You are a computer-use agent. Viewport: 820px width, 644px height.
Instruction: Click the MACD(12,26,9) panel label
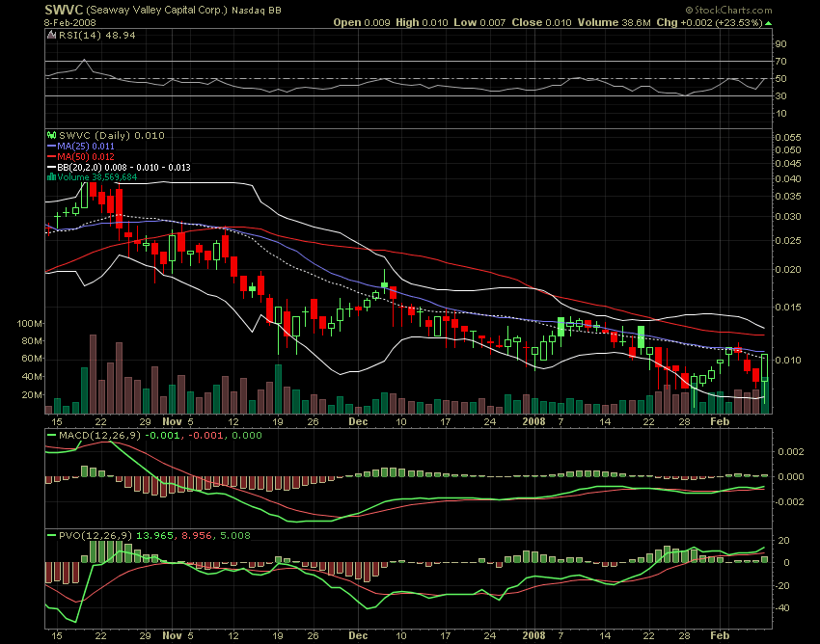[x=100, y=436]
